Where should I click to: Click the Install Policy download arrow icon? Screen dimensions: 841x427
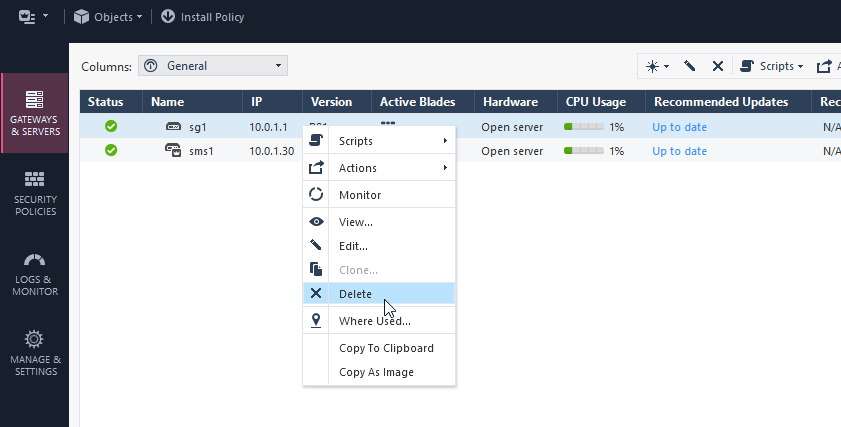168,17
